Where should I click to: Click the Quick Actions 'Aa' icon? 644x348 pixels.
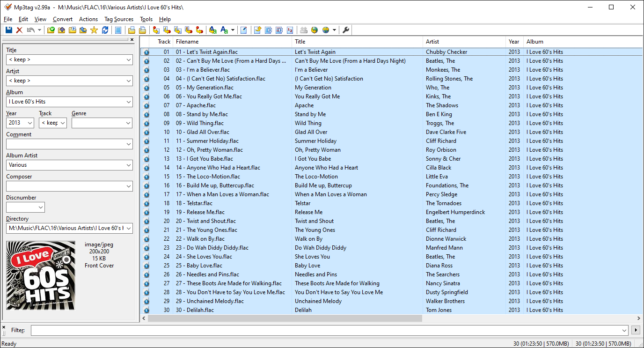click(224, 30)
